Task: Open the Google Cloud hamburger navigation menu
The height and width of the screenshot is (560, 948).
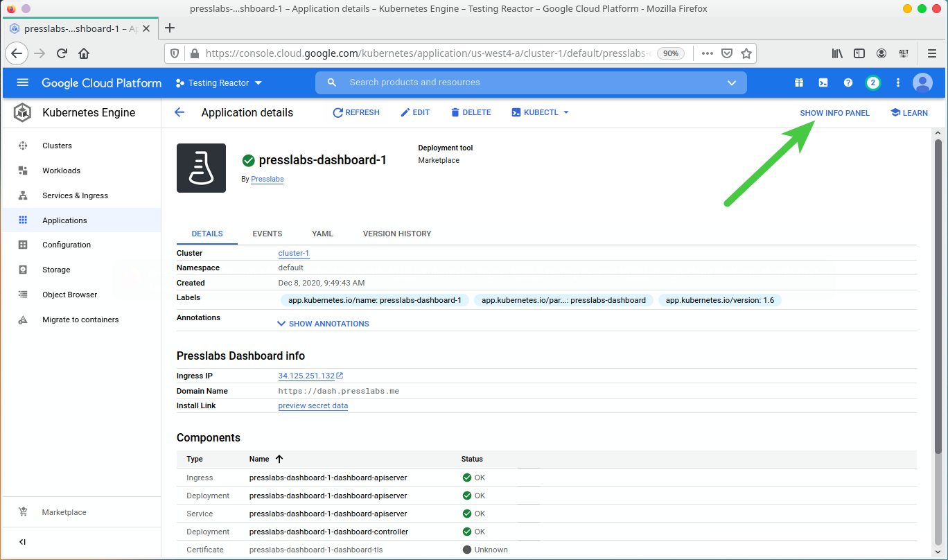Action: tap(22, 82)
